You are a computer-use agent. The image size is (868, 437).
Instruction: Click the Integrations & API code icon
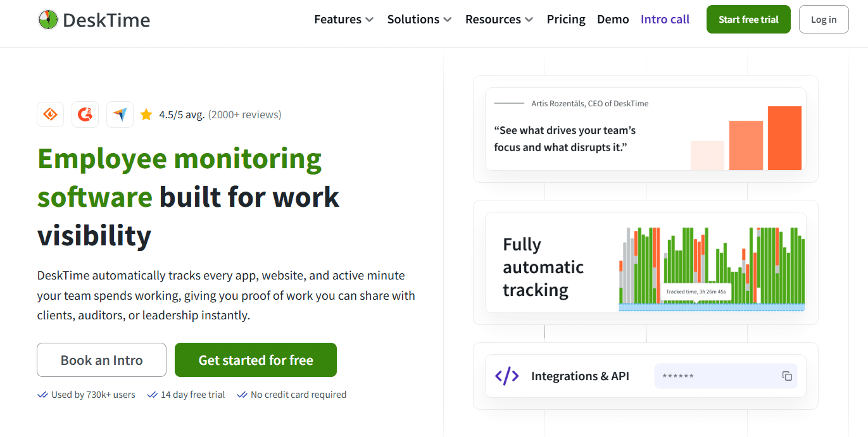[x=506, y=376]
